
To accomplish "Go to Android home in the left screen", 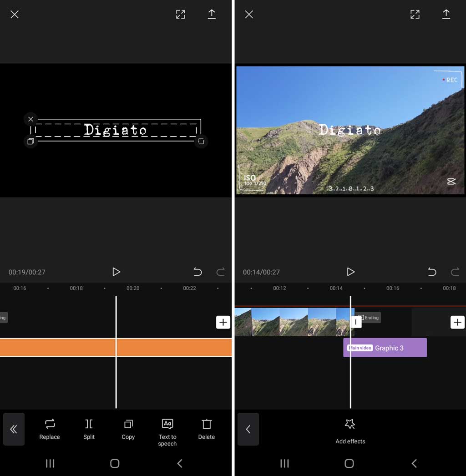I will pos(115,463).
